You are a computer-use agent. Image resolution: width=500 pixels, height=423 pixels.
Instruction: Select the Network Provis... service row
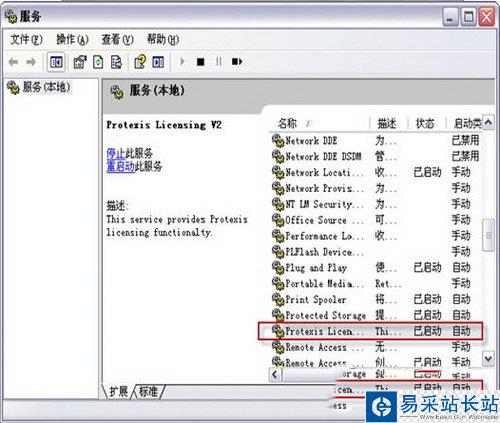point(376,188)
